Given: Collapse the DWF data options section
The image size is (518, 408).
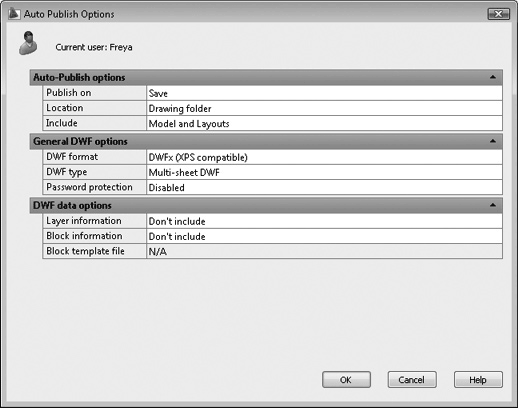Looking at the screenshot, I should pyautogui.click(x=493, y=205).
